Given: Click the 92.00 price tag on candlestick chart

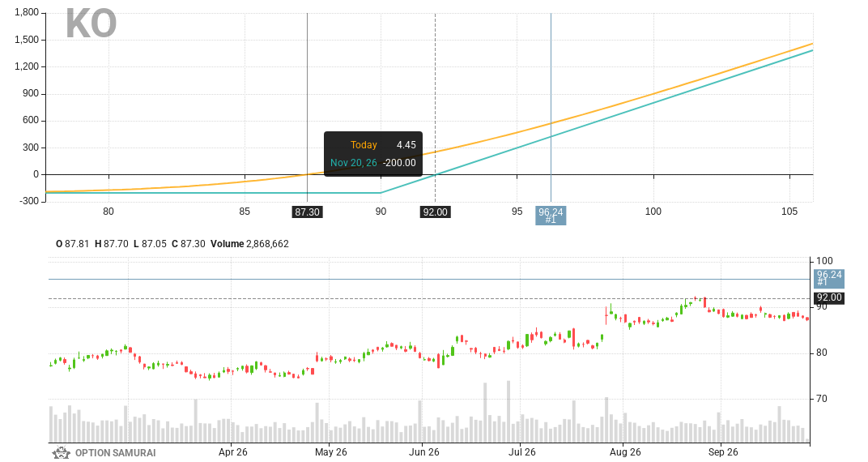Looking at the screenshot, I should click(829, 297).
